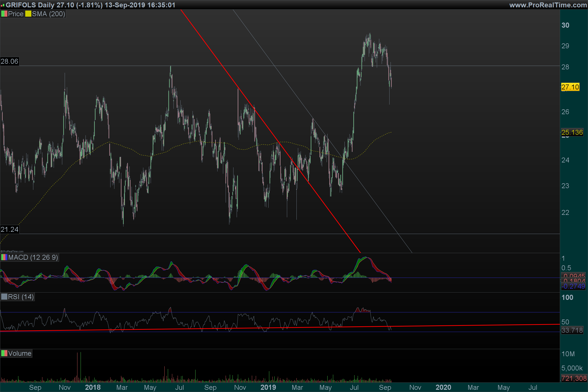The width and height of the screenshot is (588, 392).
Task: Click the 33.718 RSI value tag
Action: 572,330
